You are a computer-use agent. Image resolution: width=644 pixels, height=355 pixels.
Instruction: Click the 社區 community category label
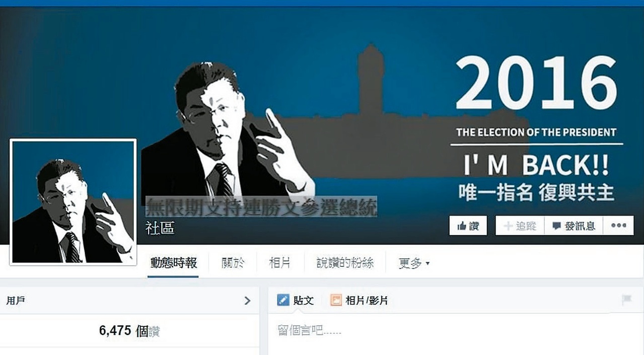pos(160,228)
